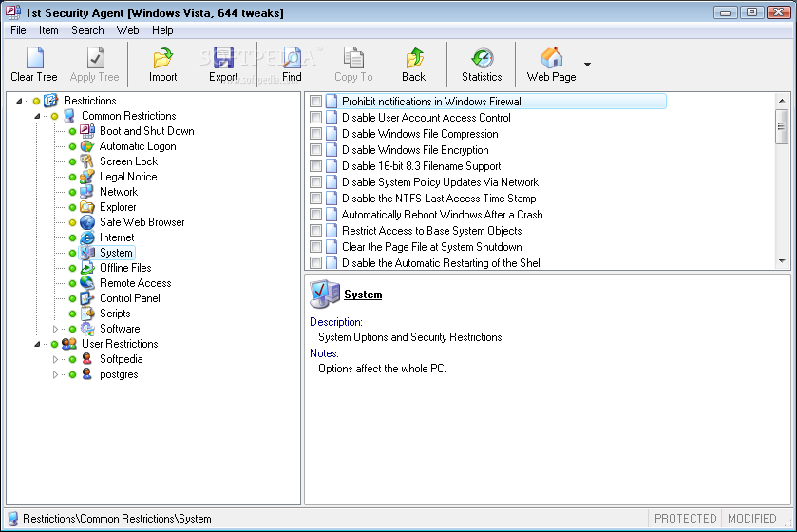Check Prohibit notifications in Windows Firewall
The image size is (797, 532).
click(315, 102)
